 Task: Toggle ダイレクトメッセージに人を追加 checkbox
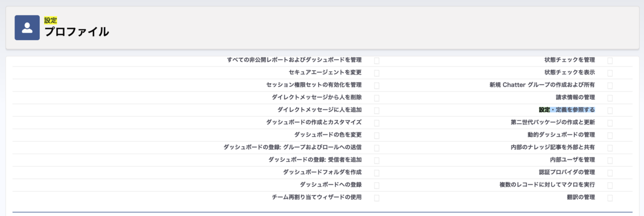click(x=377, y=110)
